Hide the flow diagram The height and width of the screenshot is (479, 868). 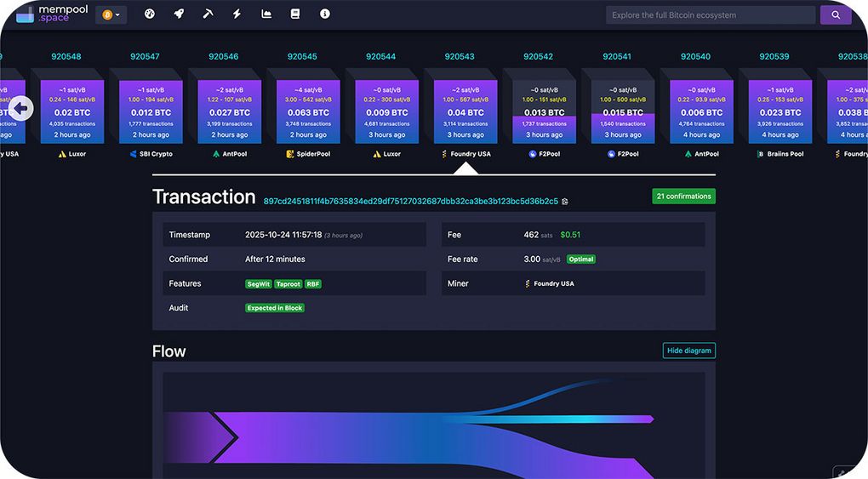[x=688, y=351]
